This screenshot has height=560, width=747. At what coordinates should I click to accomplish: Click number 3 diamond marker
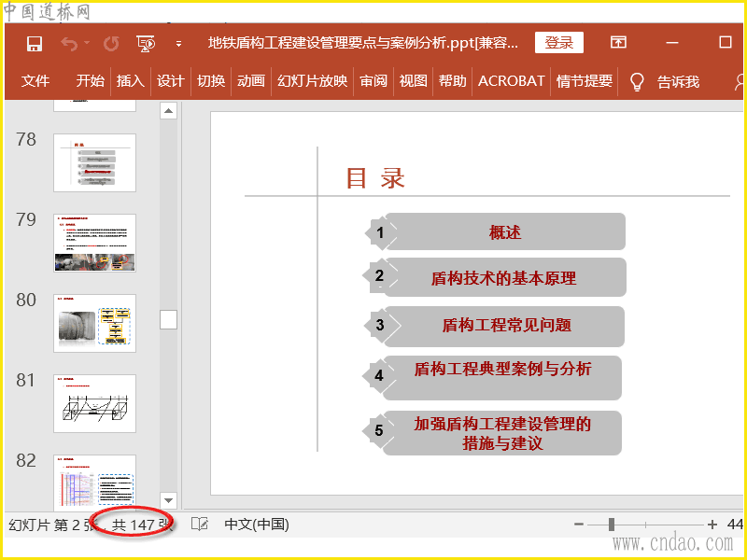point(380,325)
